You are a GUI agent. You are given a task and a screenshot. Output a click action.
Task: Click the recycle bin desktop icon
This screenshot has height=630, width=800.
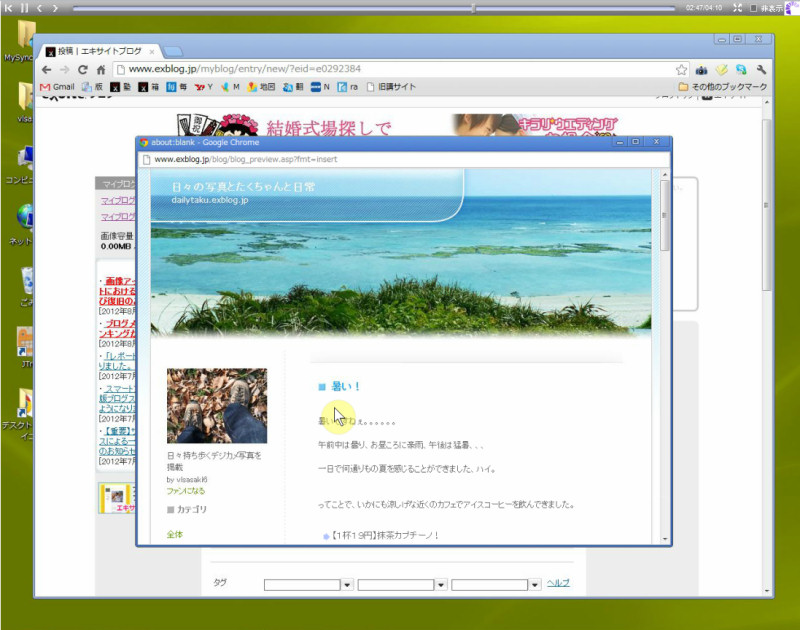[26, 287]
